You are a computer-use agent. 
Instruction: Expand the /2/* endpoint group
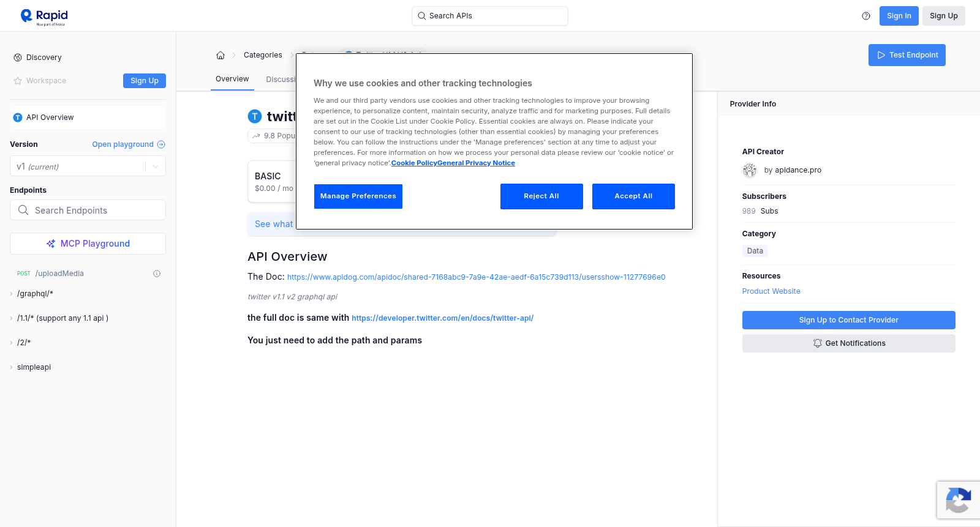[x=11, y=343]
